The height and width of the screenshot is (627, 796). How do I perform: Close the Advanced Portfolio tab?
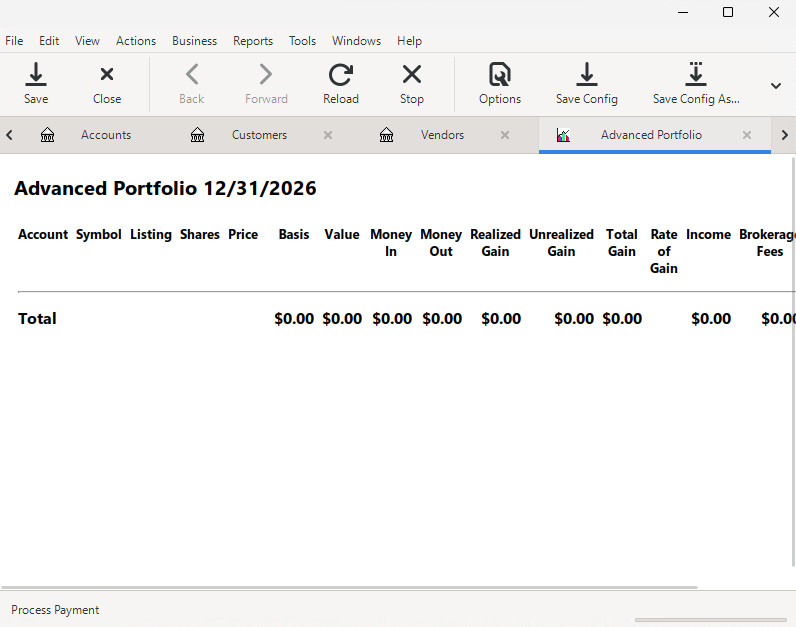point(747,135)
